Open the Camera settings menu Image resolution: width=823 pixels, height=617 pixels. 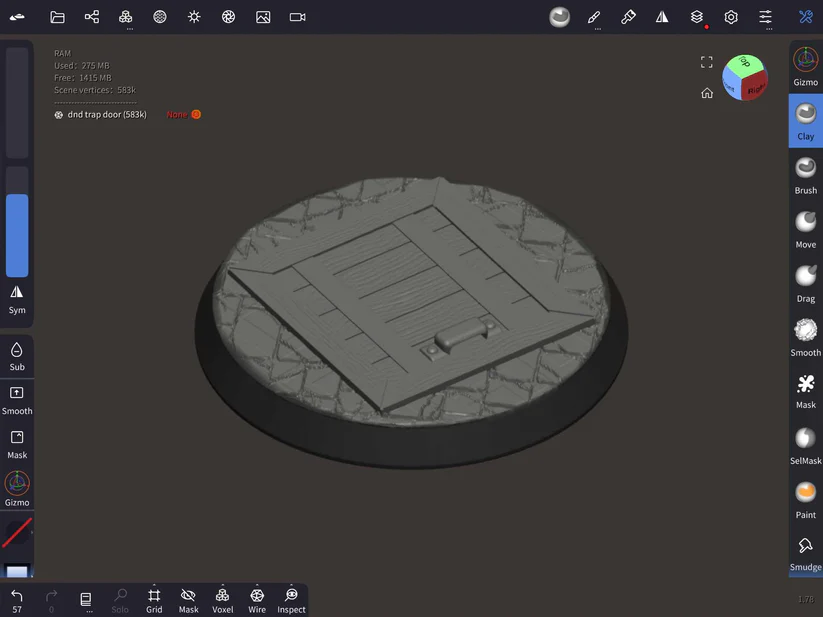tap(298, 17)
